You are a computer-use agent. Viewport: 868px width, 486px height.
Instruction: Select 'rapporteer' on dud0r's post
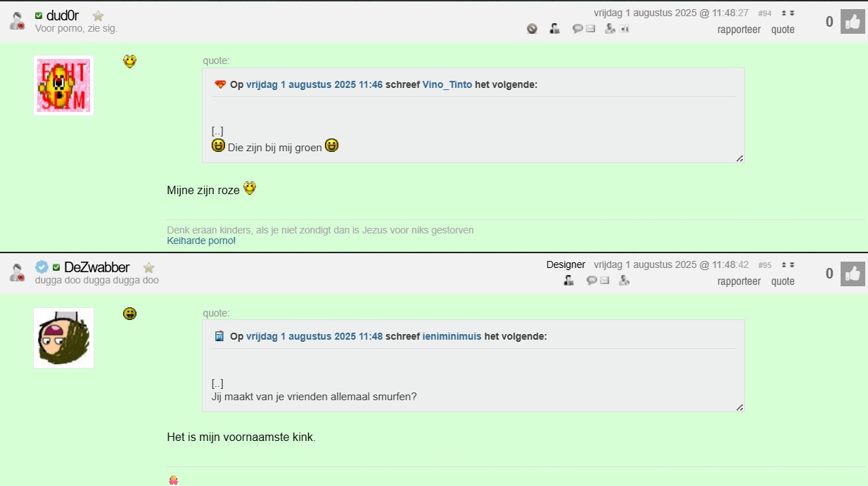click(x=739, y=30)
